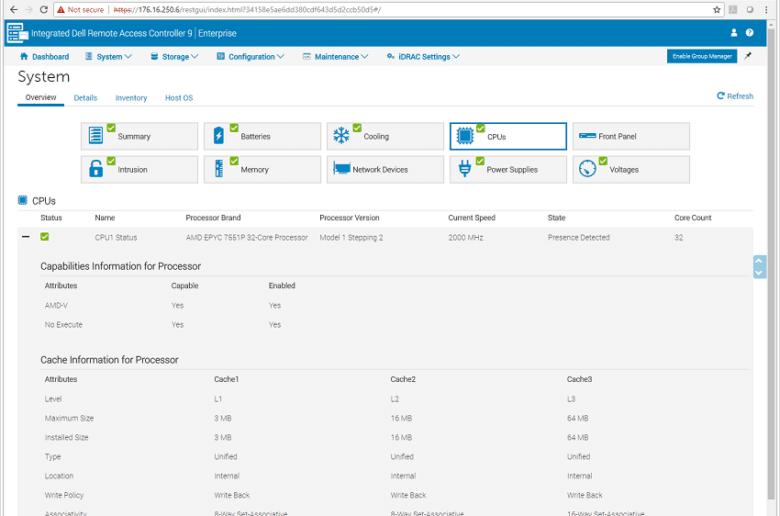This screenshot has width=780, height=516.
Task: Click the '2000 MHz' current speed value
Action: click(x=466, y=238)
